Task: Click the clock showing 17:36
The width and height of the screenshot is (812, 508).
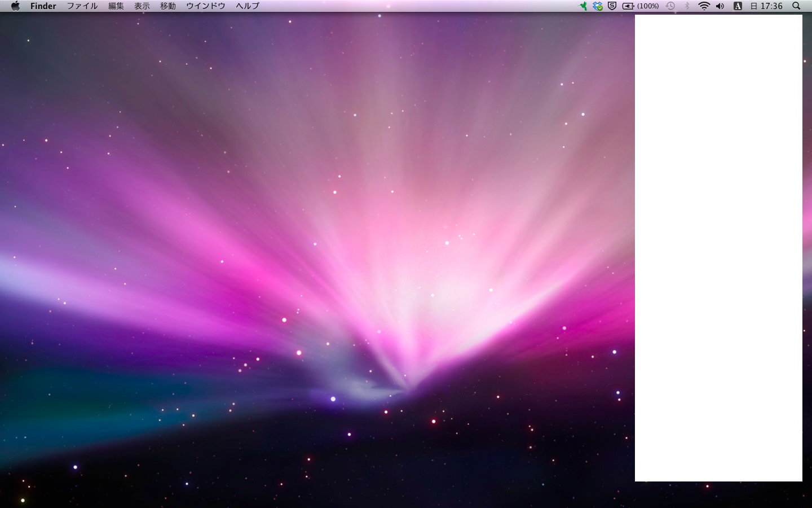Action: [766, 6]
